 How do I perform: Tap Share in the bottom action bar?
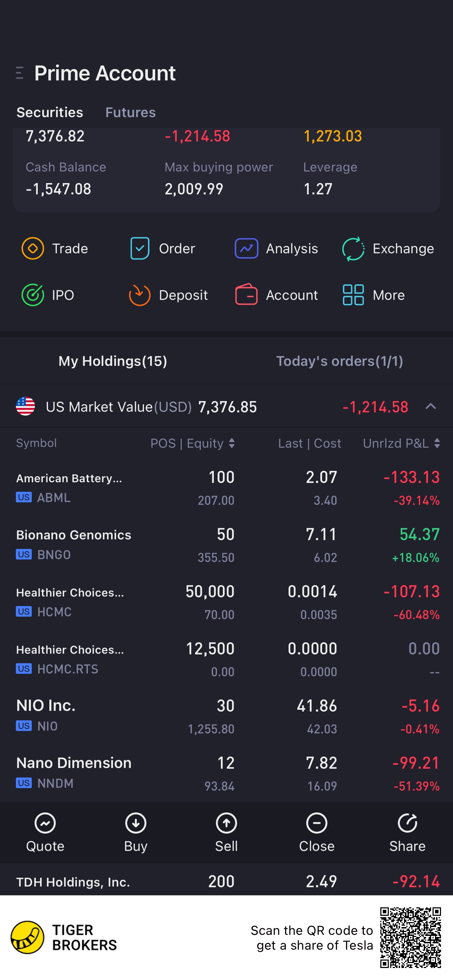[407, 833]
